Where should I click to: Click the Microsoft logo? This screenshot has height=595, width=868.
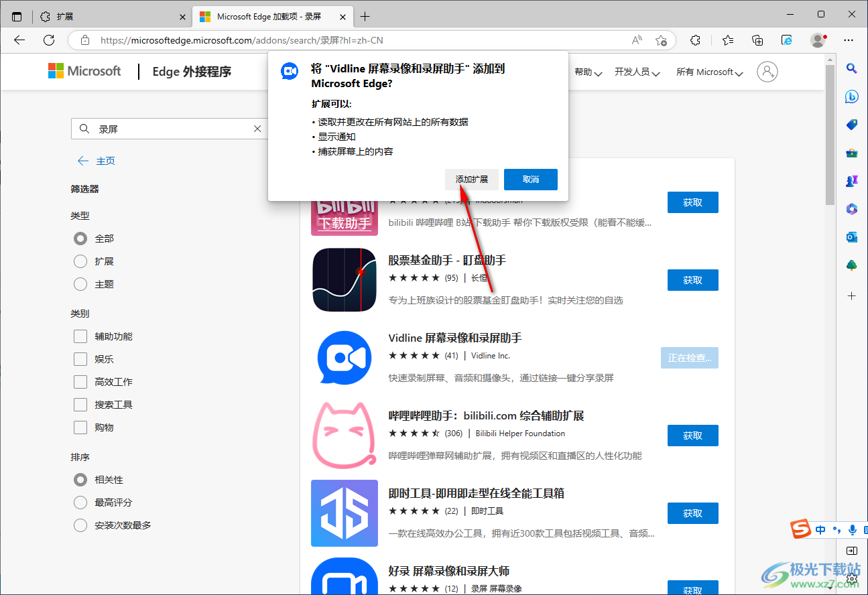[84, 71]
